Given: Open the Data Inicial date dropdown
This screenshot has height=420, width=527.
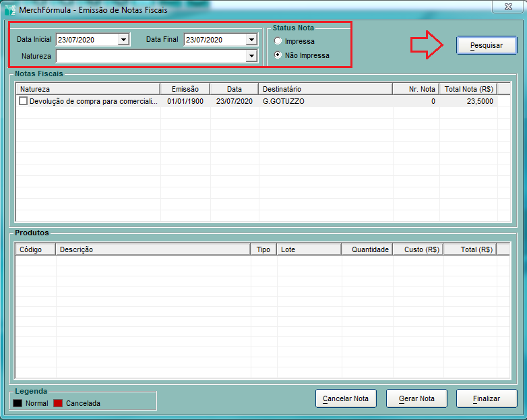Looking at the screenshot, I should [123, 40].
